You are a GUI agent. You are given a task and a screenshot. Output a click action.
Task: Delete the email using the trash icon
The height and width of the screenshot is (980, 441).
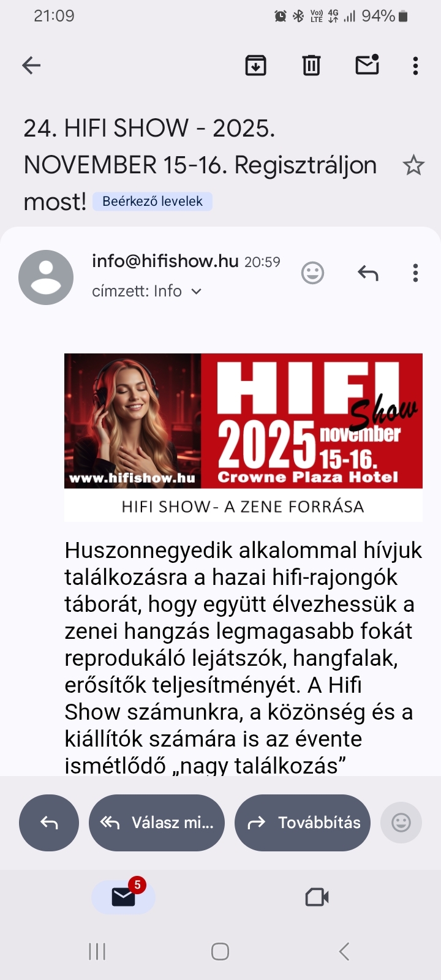[311, 65]
